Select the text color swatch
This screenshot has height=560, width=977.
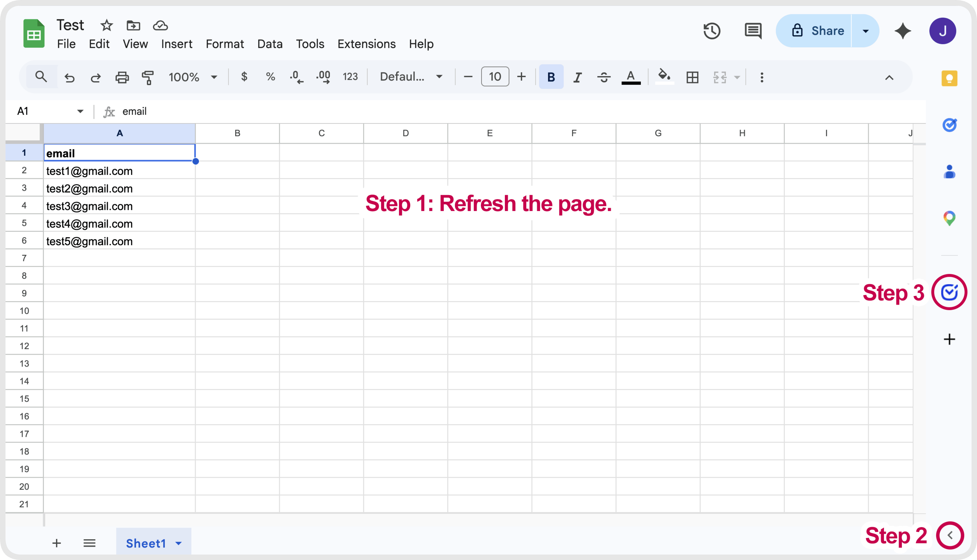(x=630, y=76)
